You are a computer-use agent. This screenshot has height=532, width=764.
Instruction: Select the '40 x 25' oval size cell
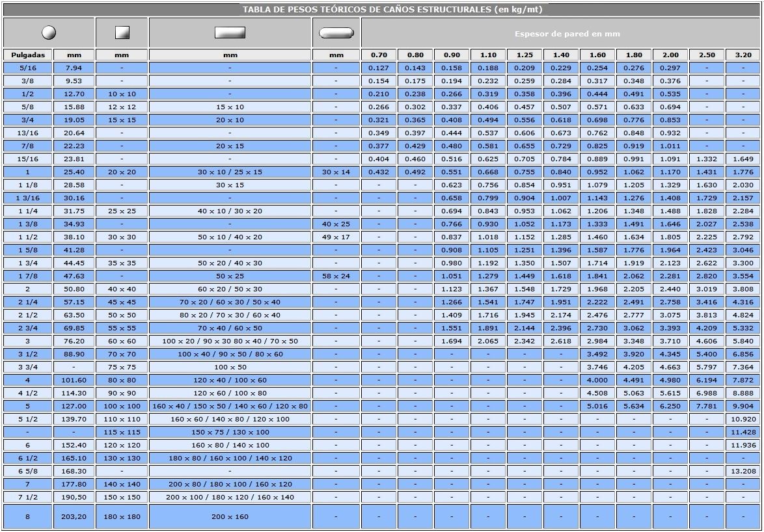[336, 224]
